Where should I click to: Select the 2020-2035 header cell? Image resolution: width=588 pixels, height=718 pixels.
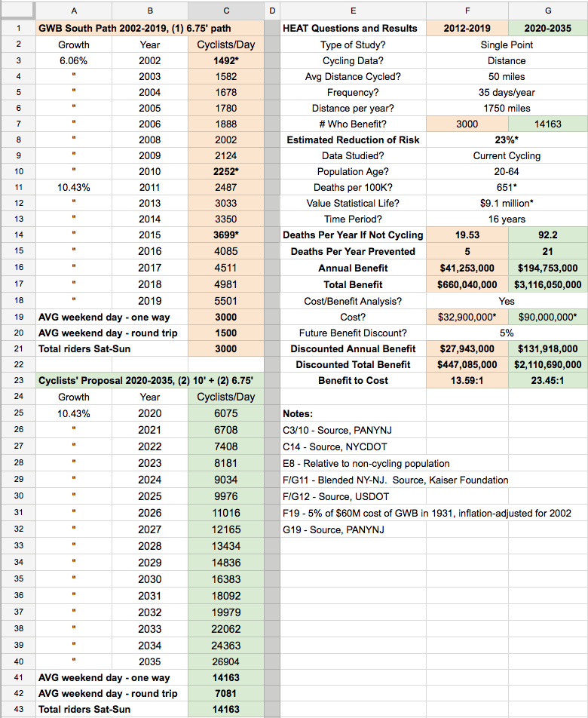click(x=547, y=28)
